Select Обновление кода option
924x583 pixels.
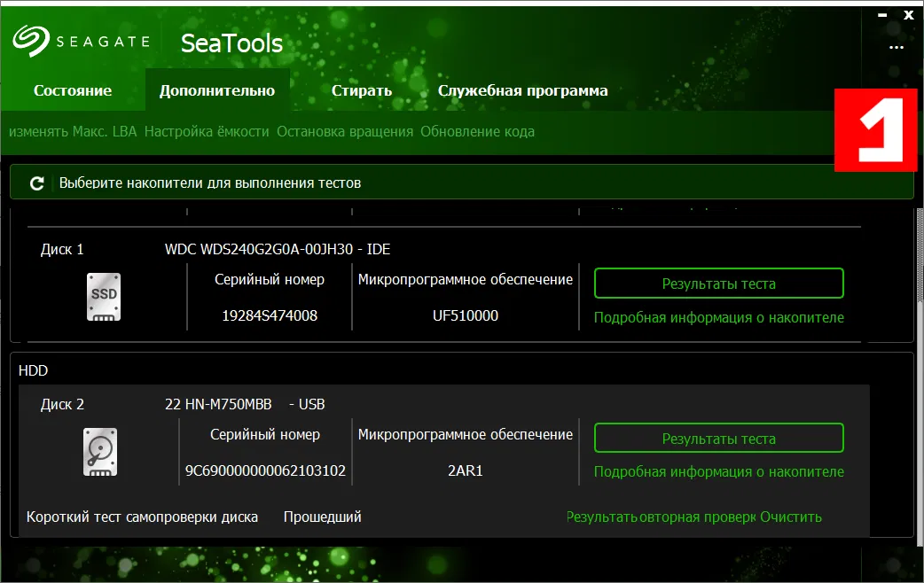(x=477, y=132)
